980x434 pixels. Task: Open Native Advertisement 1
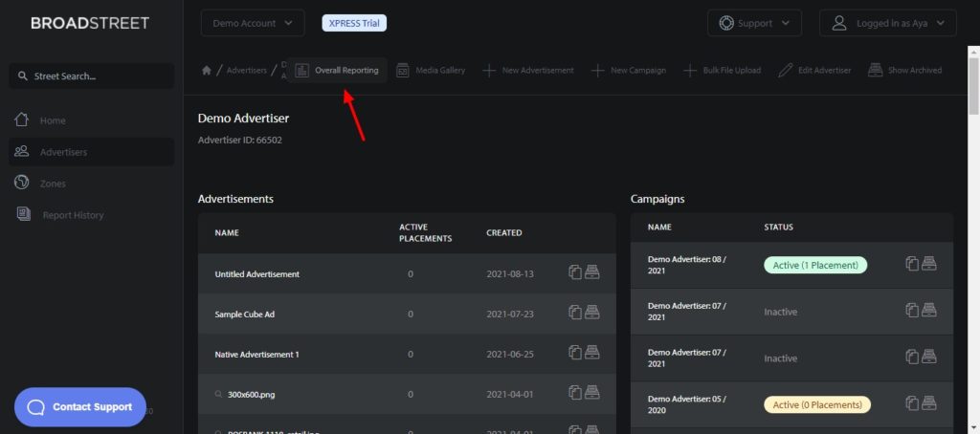(256, 354)
